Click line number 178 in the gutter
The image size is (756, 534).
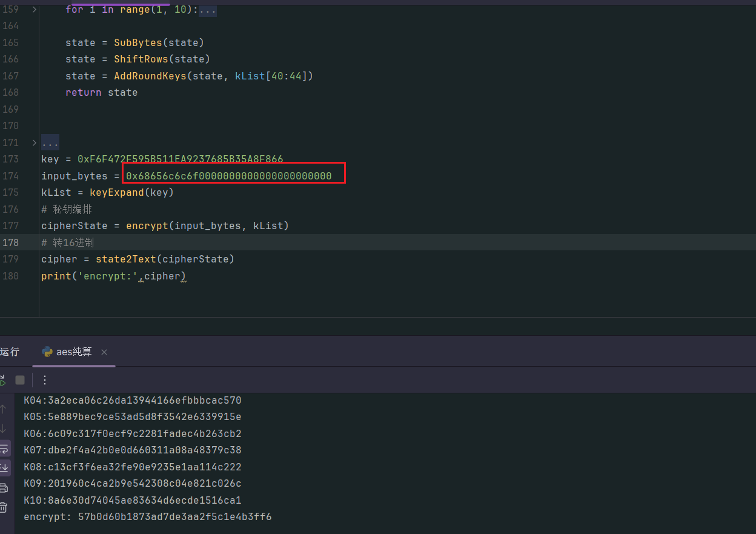(11, 242)
